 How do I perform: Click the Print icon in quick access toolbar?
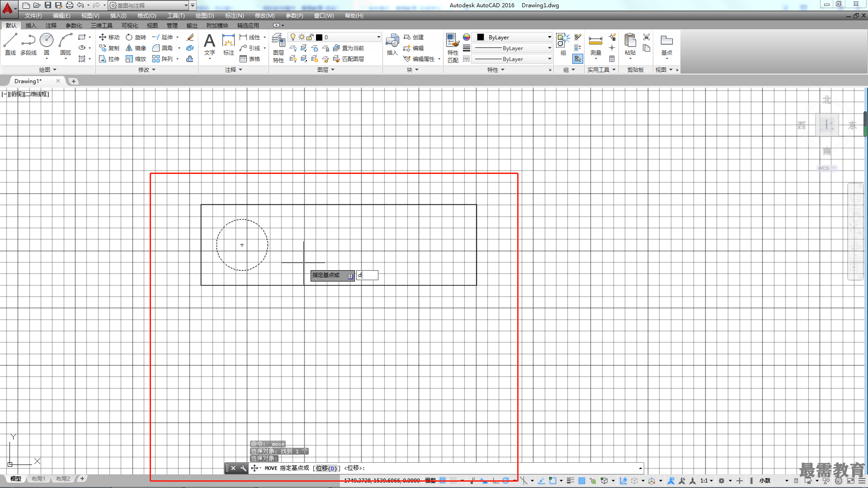point(70,5)
